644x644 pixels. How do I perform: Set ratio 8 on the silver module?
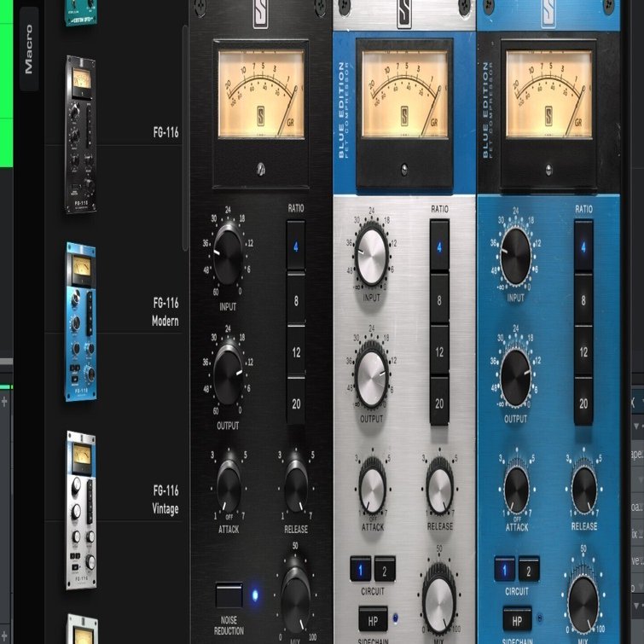tap(439, 299)
